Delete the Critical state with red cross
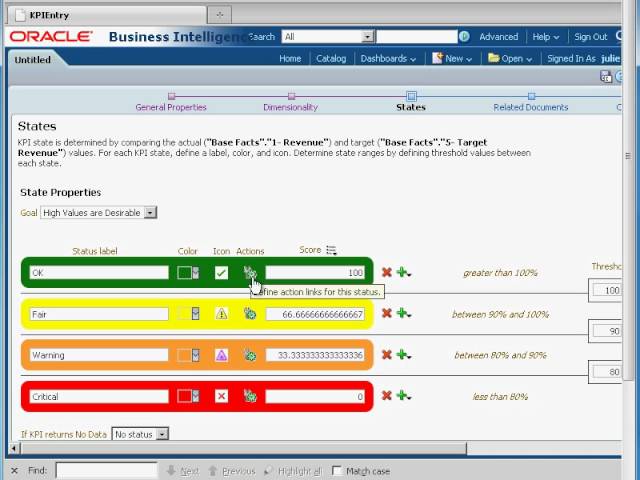This screenshot has height=480, width=640. tap(387, 396)
